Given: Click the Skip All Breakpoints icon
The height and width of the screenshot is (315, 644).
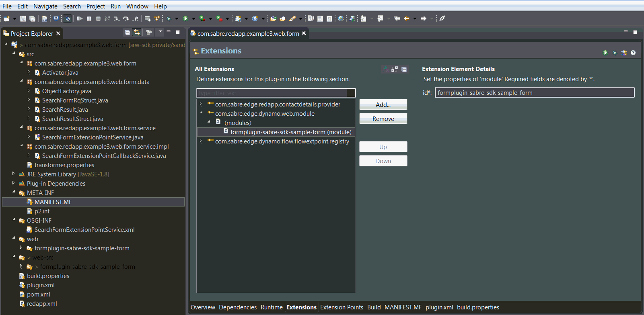Looking at the screenshot, I should (x=68, y=18).
